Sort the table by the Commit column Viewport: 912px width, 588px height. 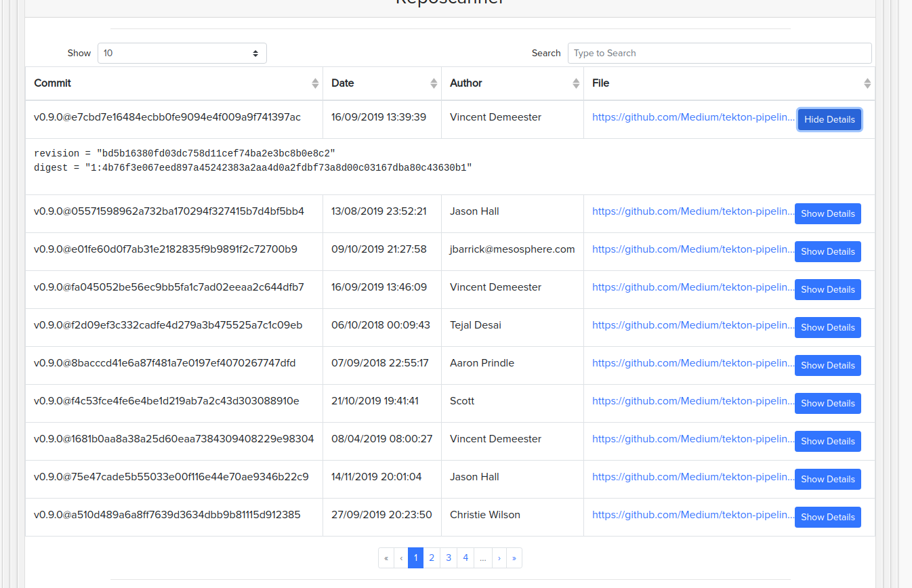(x=315, y=83)
